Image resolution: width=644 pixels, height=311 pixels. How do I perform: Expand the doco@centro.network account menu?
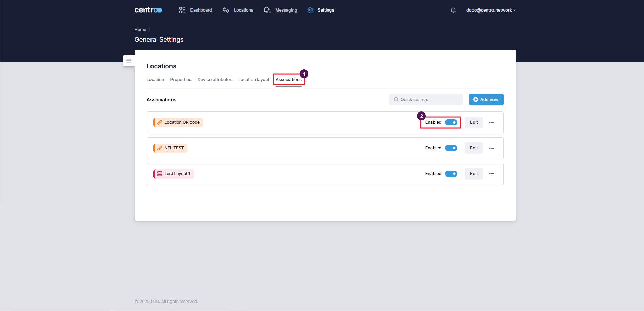tap(490, 10)
